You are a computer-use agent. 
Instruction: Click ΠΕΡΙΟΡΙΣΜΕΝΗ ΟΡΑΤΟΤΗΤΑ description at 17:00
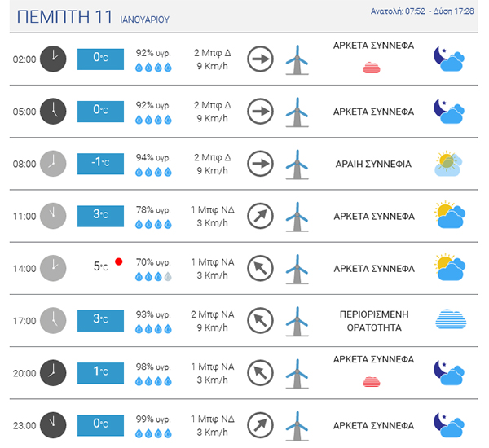point(374,321)
